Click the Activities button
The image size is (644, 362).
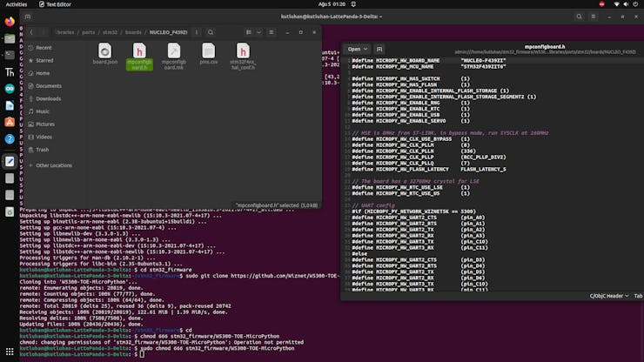(x=17, y=4)
